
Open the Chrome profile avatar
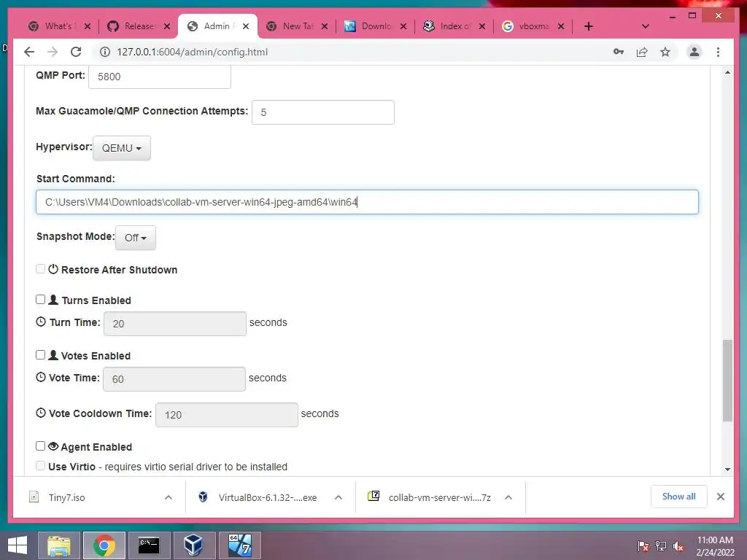tap(694, 52)
